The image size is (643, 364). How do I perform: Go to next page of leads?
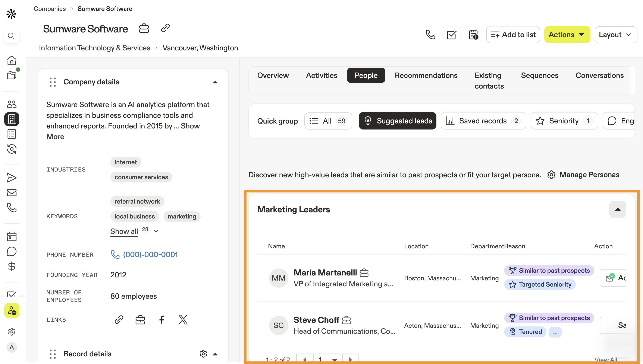350,359
